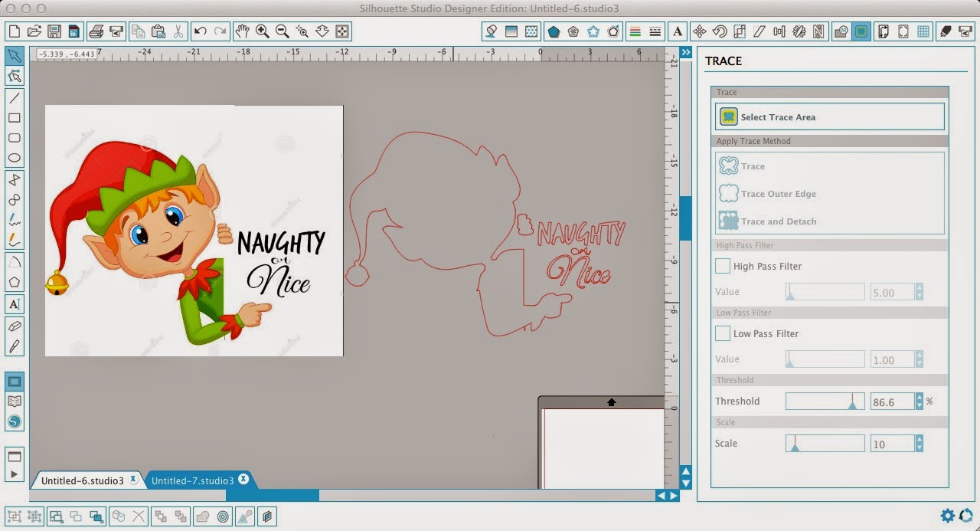Zoom out with magnifier minus
Screen dimensions: 980x531
tap(283, 31)
